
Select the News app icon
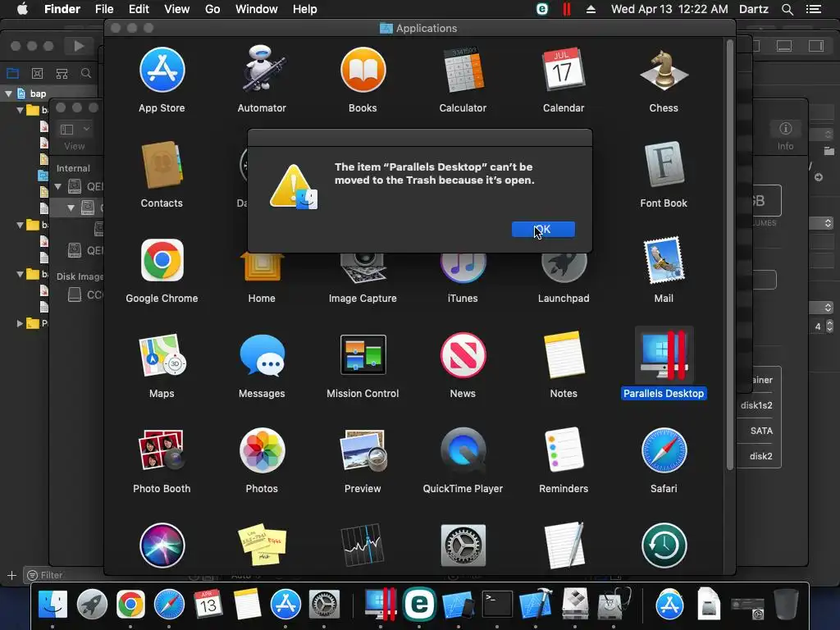click(x=463, y=355)
